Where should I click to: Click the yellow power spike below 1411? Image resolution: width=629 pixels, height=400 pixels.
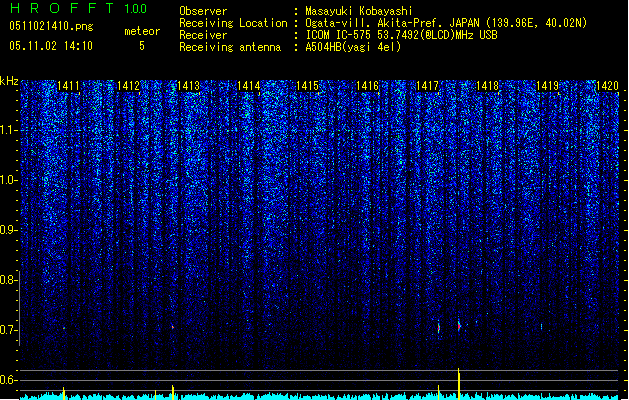[x=64, y=393]
